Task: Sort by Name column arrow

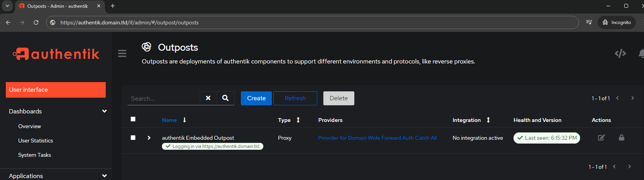Action: click(185, 120)
